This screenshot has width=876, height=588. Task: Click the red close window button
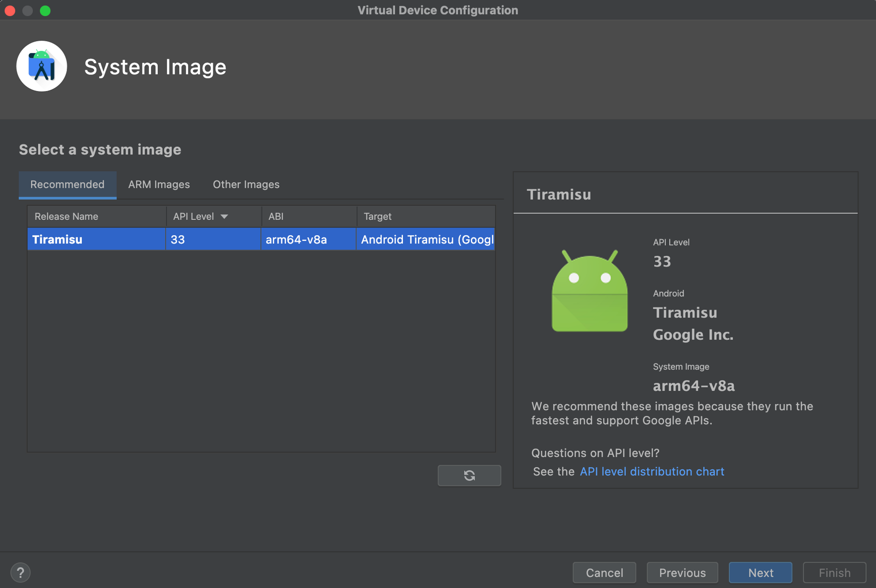pyautogui.click(x=10, y=10)
